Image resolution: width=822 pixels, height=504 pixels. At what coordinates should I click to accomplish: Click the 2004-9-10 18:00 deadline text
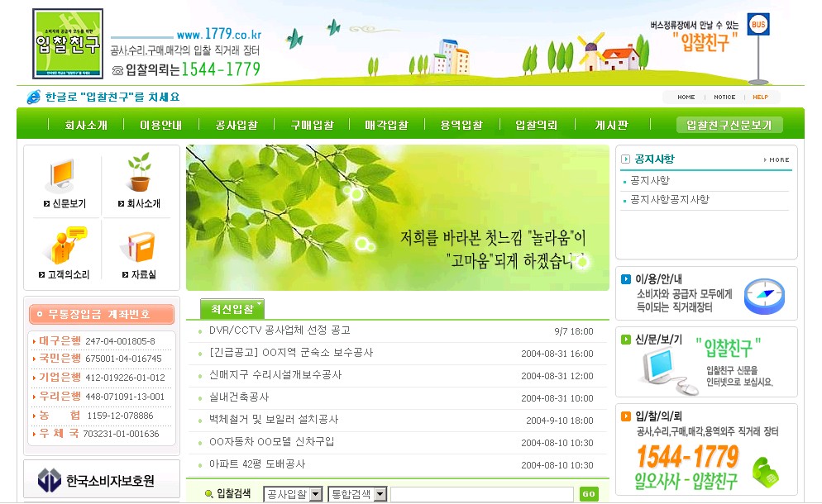(x=560, y=421)
